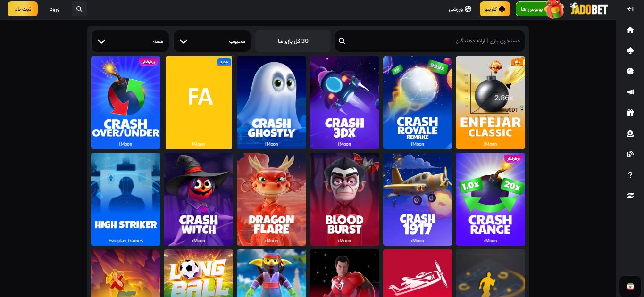Open the 'کازینو' tab in header
644x297 pixels.
495,9
